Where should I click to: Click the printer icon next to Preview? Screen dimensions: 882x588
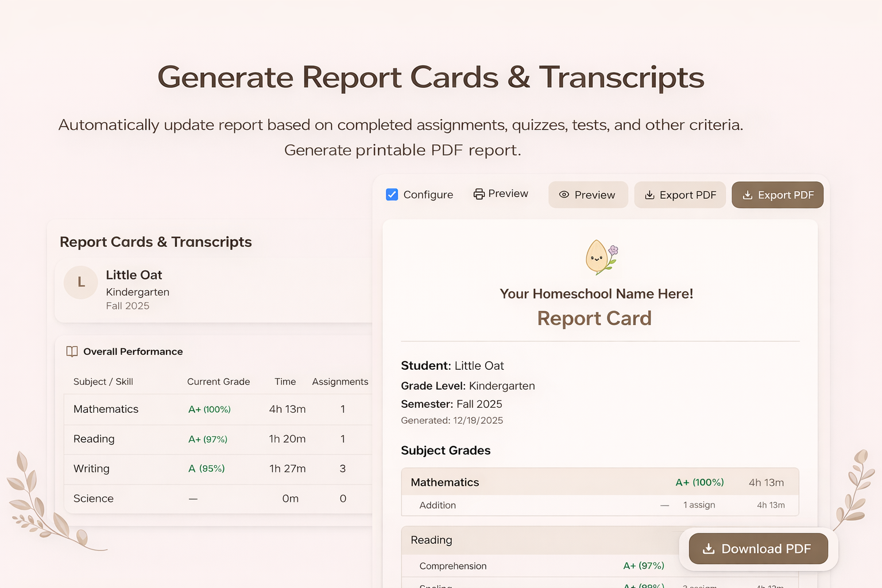pyautogui.click(x=479, y=194)
